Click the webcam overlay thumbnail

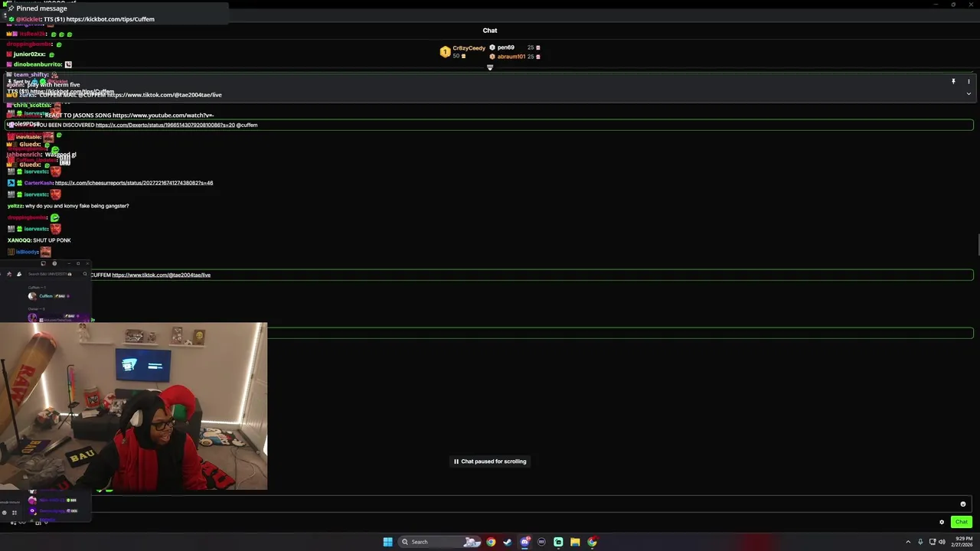pos(133,406)
